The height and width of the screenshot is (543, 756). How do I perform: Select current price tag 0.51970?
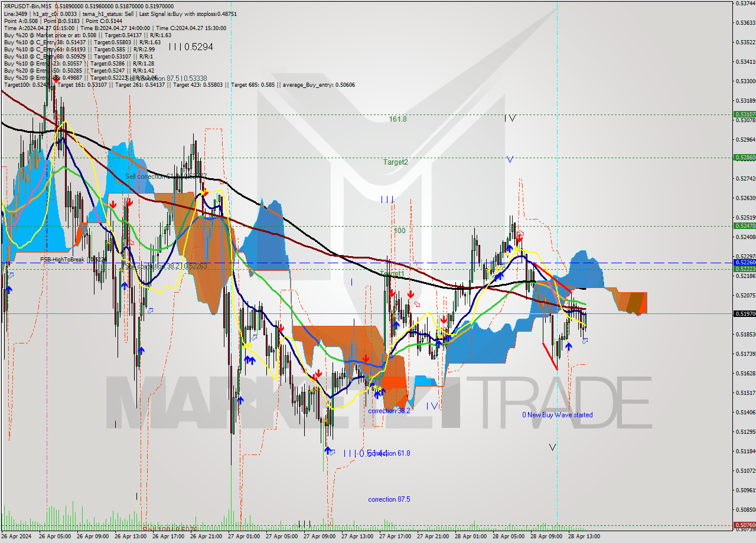coord(744,313)
